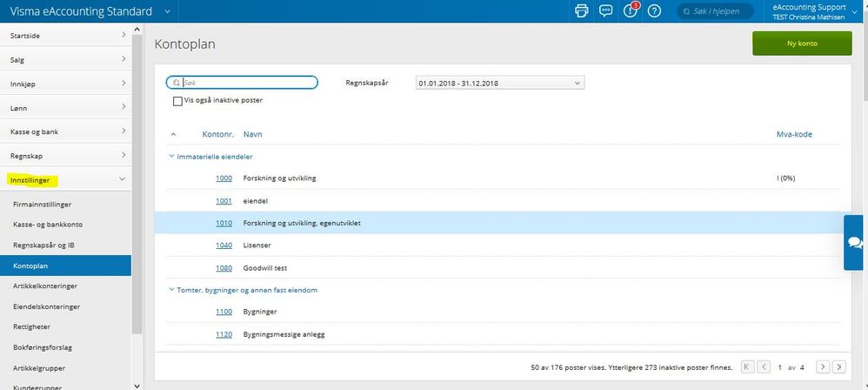
Task: Click 'Søk i hjelpen' help search field
Action: 715,11
